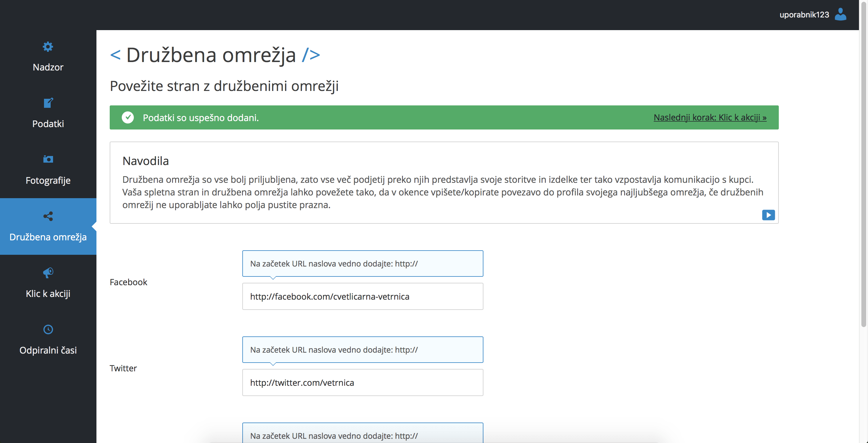Click the Nadzor gear icon
Screen dimensions: 868x443
coord(48,46)
